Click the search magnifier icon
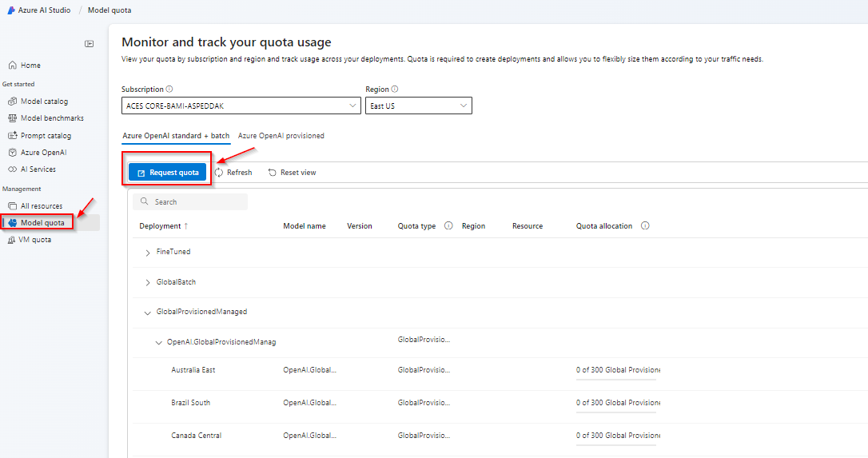The width and height of the screenshot is (868, 458). pos(145,201)
